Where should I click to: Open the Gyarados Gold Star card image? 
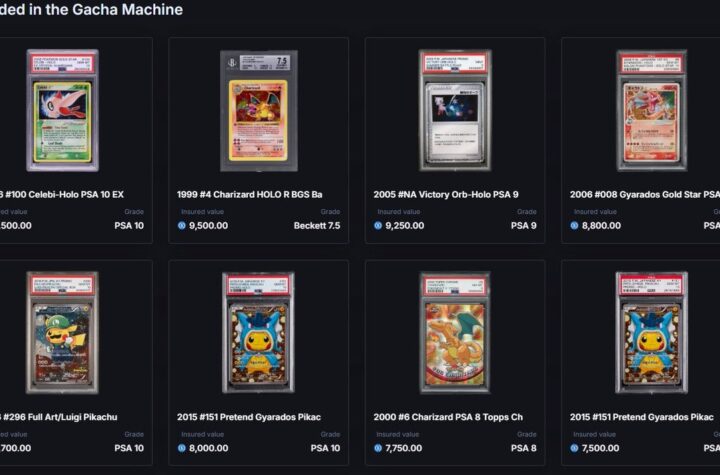click(652, 110)
